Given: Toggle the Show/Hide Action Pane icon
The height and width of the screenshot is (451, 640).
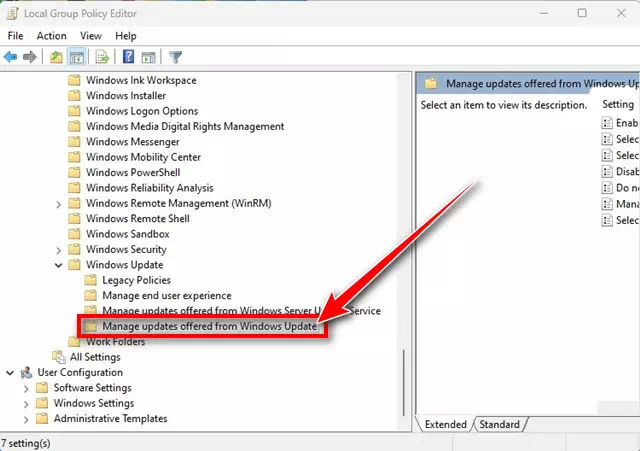Looking at the screenshot, I should point(148,57).
